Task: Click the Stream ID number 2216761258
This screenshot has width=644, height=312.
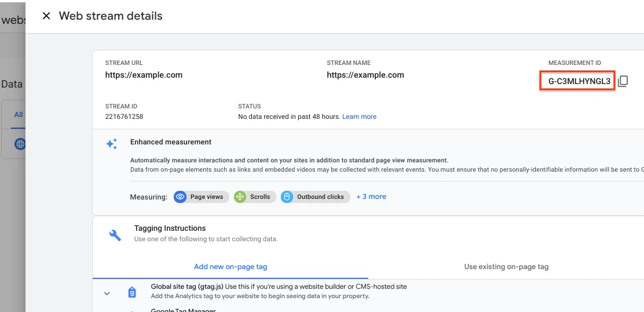Action: (x=124, y=117)
